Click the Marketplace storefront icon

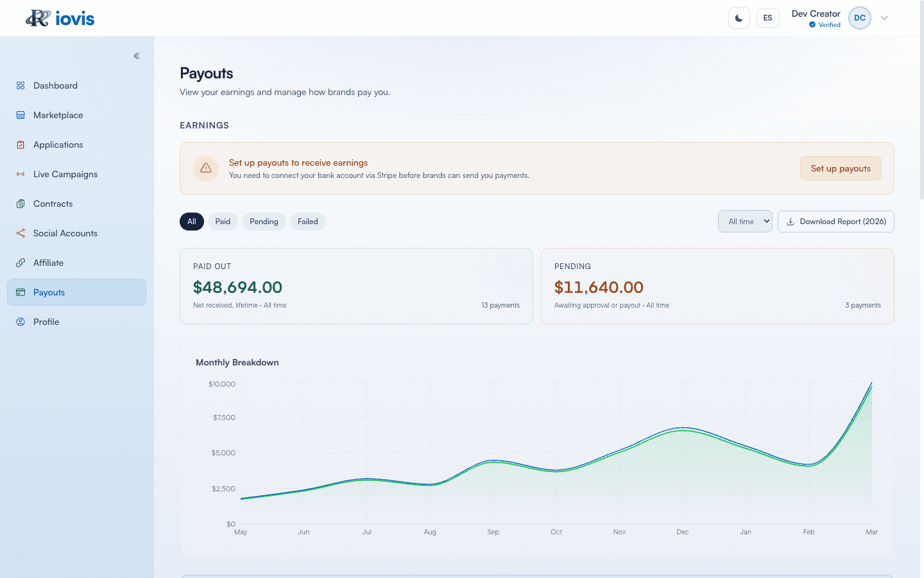tap(21, 115)
